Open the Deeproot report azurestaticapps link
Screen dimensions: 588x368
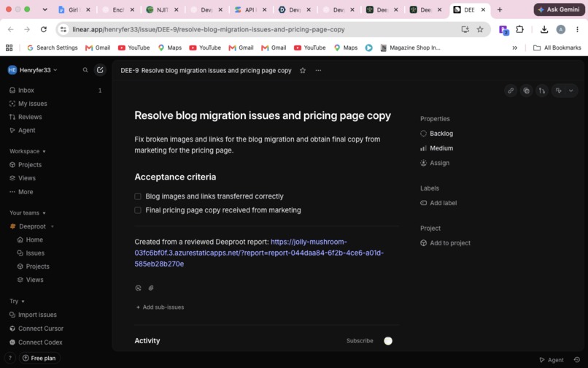click(x=259, y=253)
